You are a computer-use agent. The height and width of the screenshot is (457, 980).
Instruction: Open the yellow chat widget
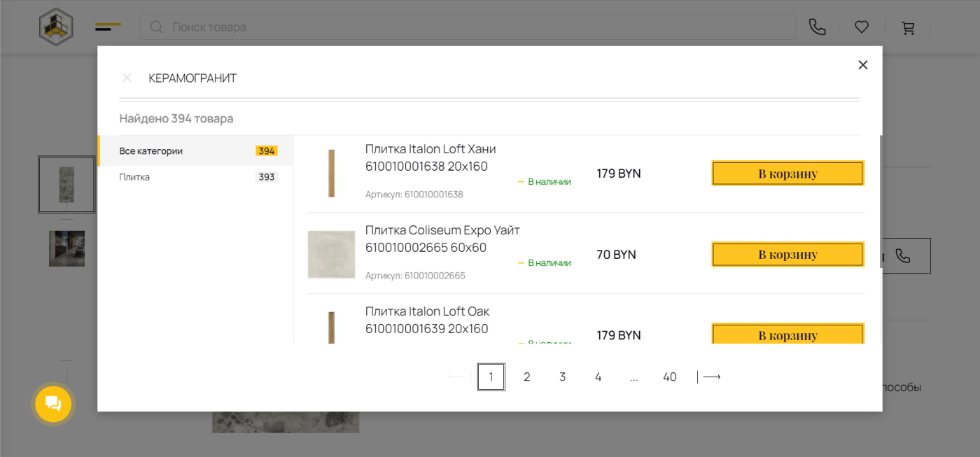[x=53, y=404]
